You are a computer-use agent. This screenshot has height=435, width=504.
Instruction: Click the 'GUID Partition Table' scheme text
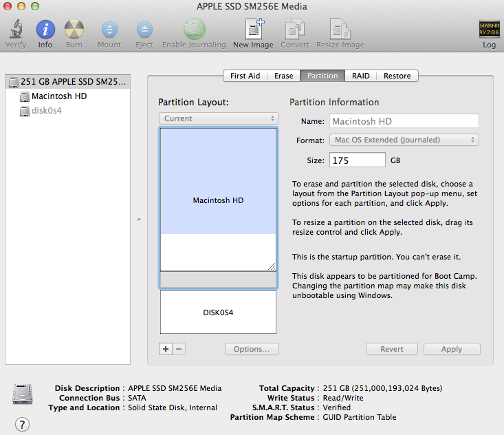360,417
